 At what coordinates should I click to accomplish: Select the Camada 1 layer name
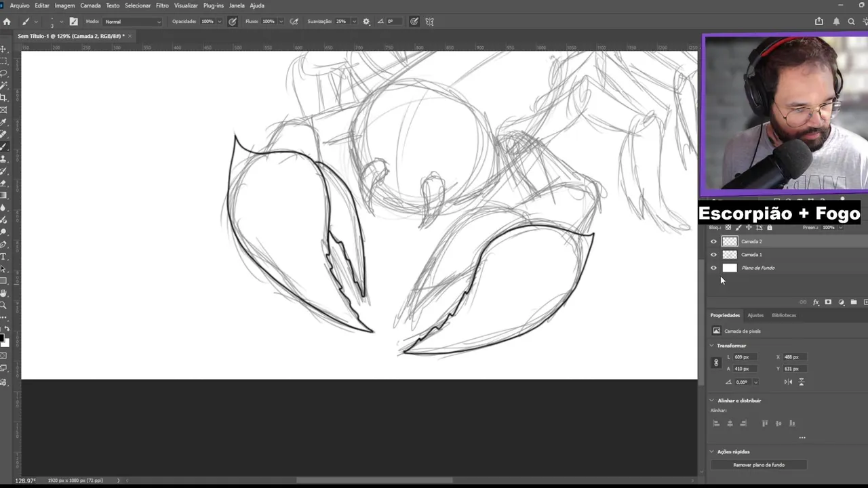(x=751, y=255)
